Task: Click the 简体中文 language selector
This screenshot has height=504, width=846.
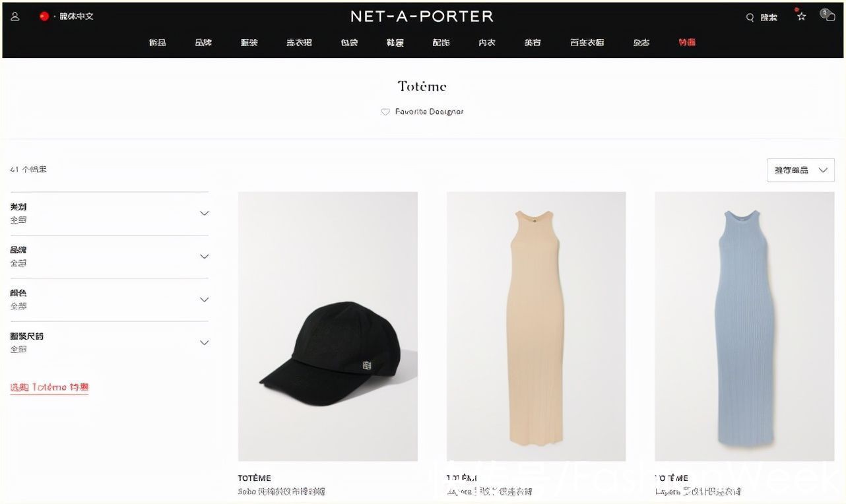Action: [76, 16]
